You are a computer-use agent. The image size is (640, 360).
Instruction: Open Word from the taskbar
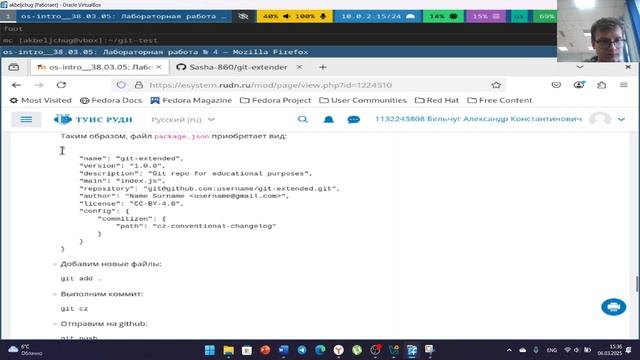point(284,350)
